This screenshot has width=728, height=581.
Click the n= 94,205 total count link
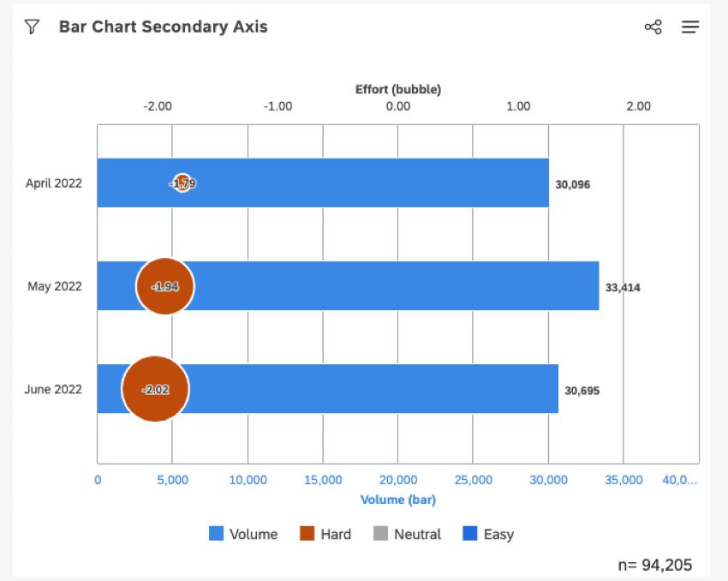coord(656,564)
